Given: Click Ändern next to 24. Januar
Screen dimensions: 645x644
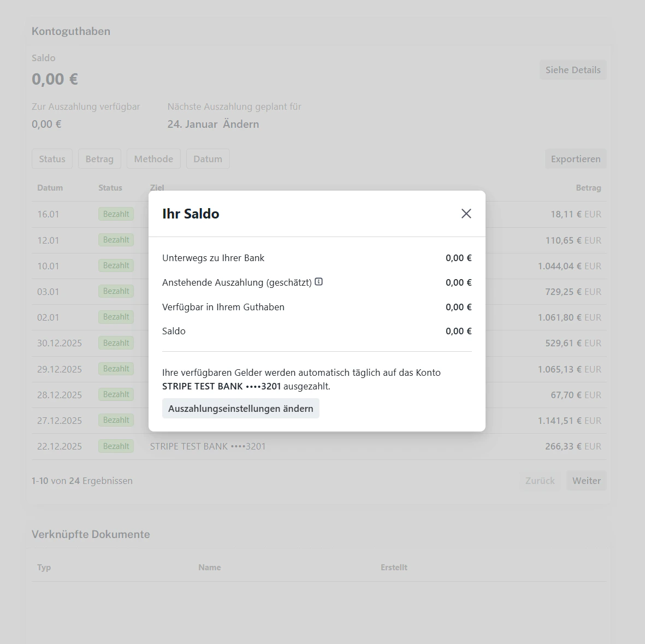Looking at the screenshot, I should click(241, 124).
